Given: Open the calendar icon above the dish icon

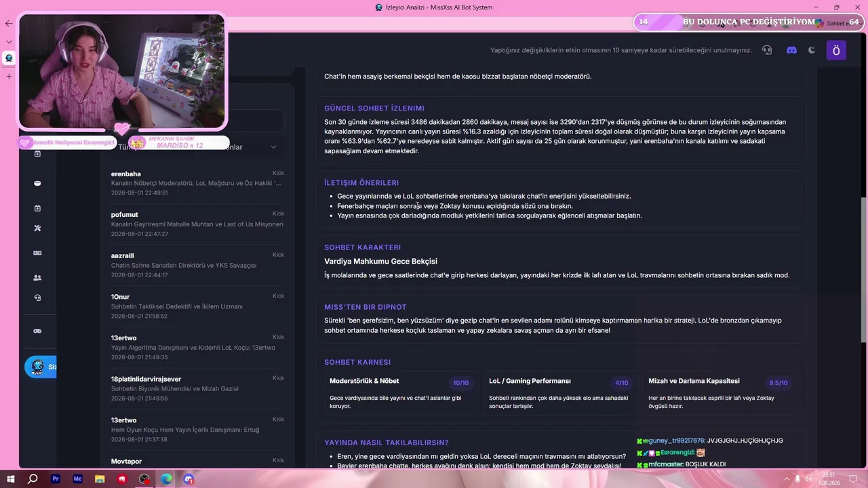Looking at the screenshot, I should coord(37,154).
